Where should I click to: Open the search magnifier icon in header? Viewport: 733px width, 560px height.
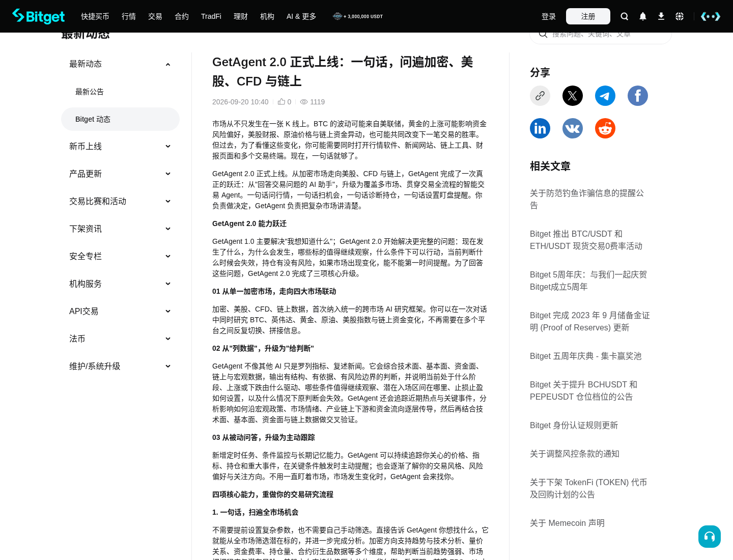click(x=625, y=16)
